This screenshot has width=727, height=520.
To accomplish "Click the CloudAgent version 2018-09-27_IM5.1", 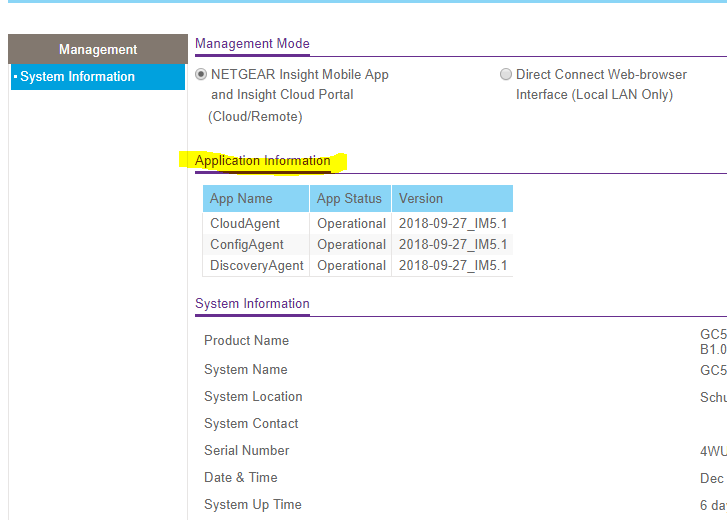I will coord(453,223).
